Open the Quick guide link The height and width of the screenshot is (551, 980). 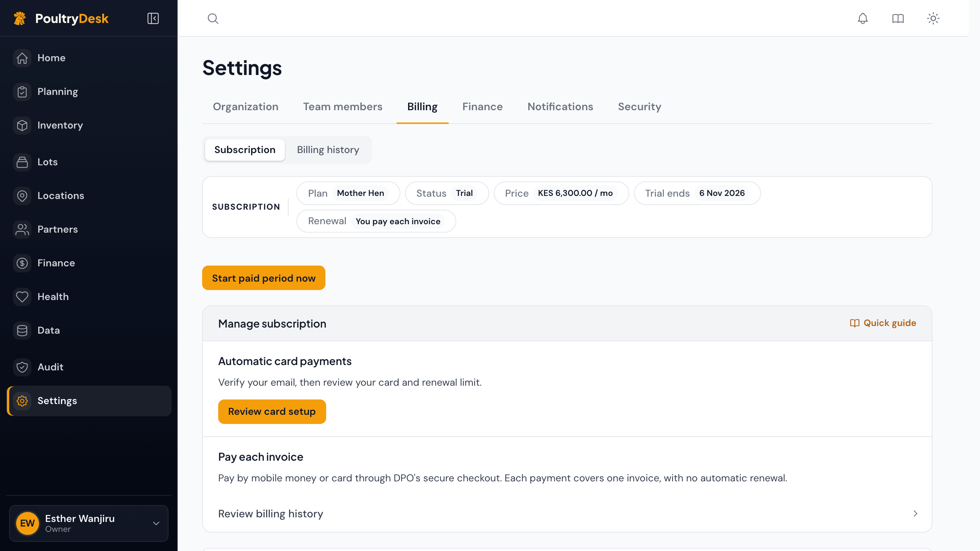pos(883,323)
